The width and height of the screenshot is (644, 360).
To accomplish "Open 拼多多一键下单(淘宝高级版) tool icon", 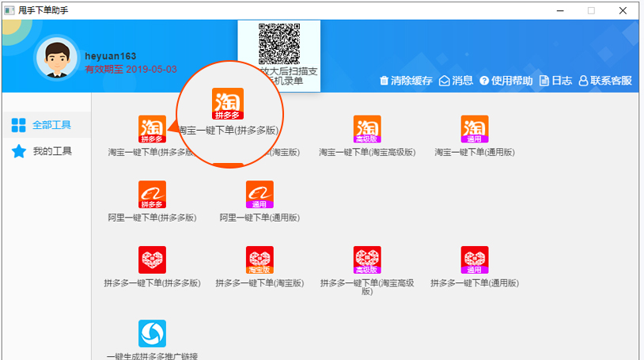I will [x=367, y=260].
